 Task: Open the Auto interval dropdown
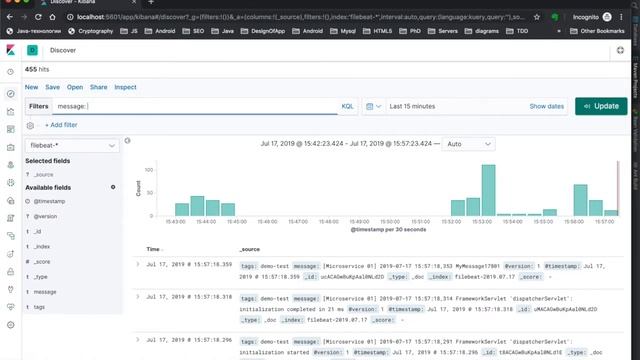(x=468, y=144)
